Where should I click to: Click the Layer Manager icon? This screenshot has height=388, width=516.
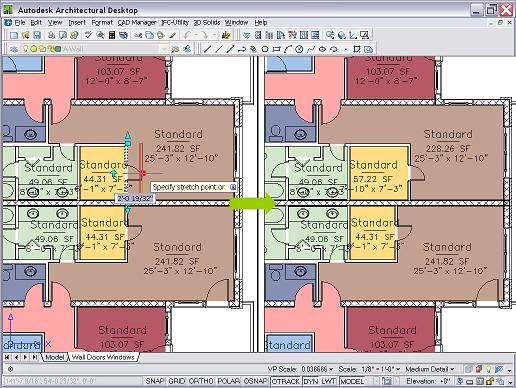(x=14, y=49)
